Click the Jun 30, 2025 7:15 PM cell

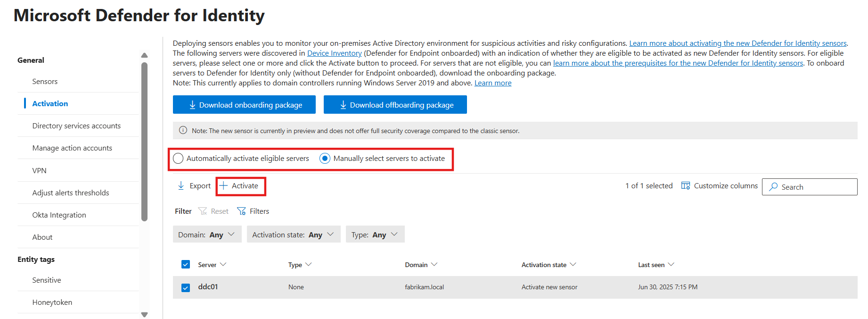pos(668,287)
